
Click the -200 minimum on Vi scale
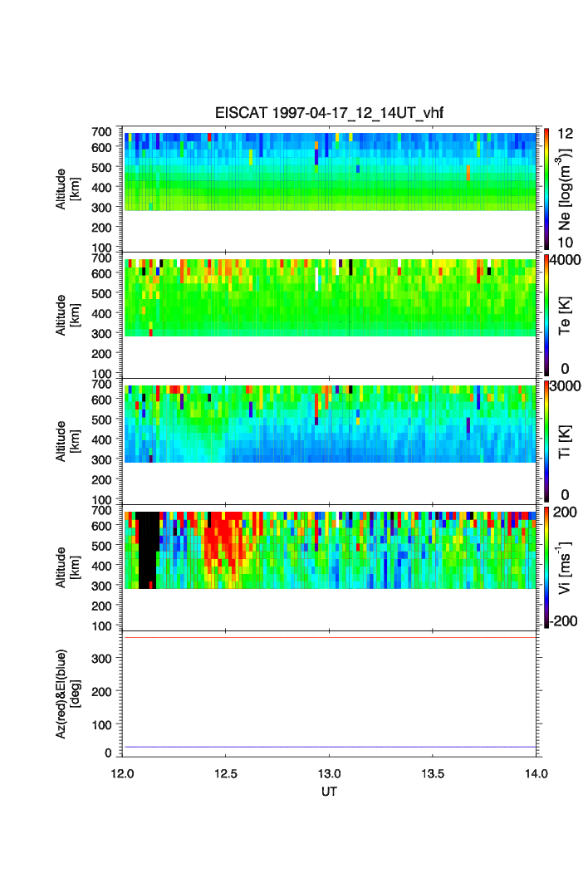tap(564, 621)
